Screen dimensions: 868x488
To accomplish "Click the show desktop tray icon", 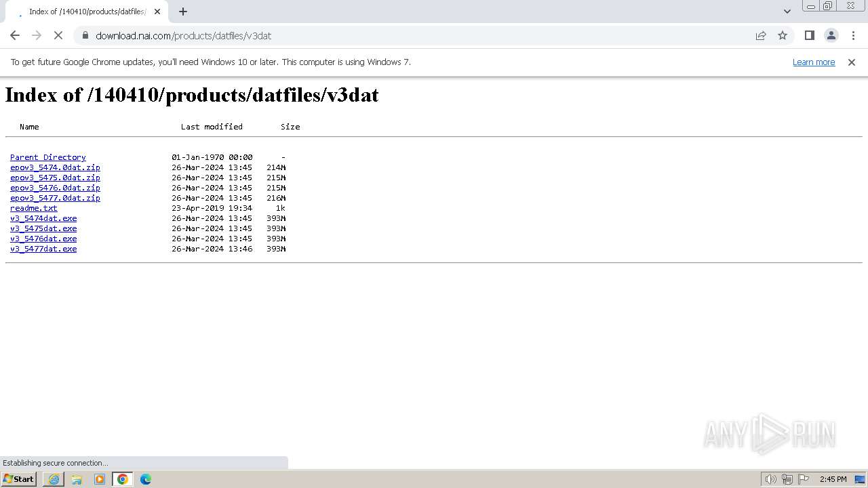I will 860,479.
